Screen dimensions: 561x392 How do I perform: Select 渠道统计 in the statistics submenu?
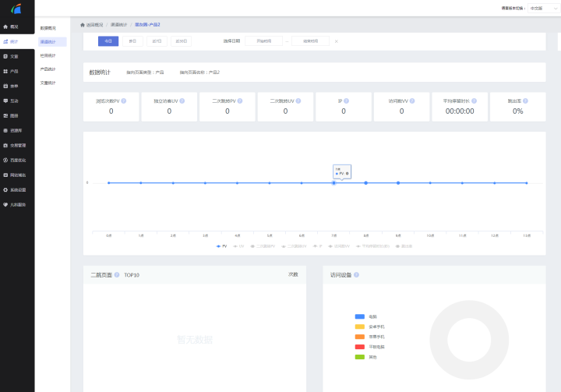52,42
